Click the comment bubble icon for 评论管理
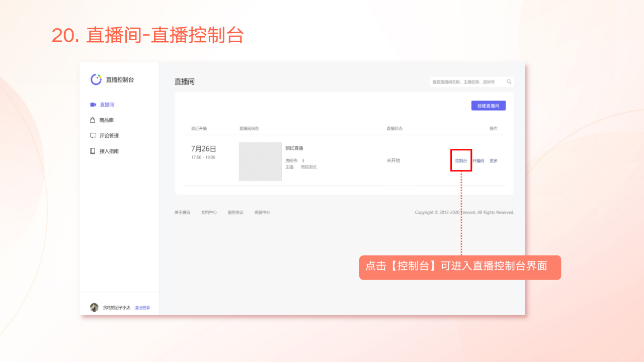This screenshot has height=362, width=644. [93, 135]
